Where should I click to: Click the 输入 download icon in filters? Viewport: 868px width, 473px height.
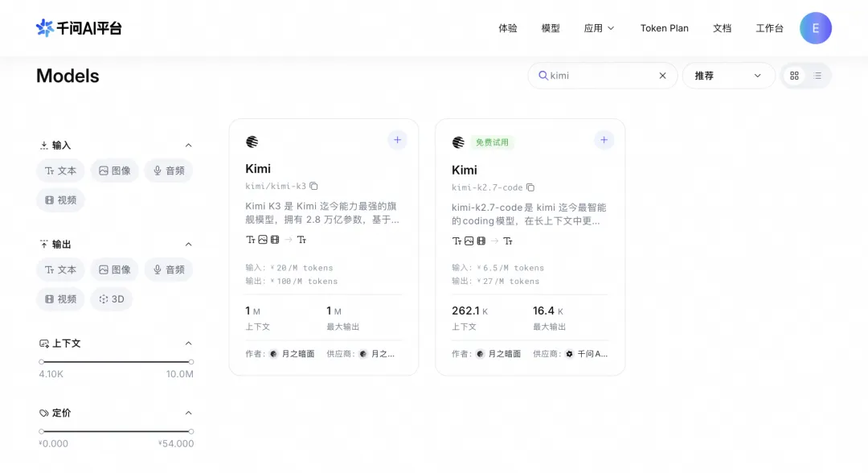coord(43,146)
